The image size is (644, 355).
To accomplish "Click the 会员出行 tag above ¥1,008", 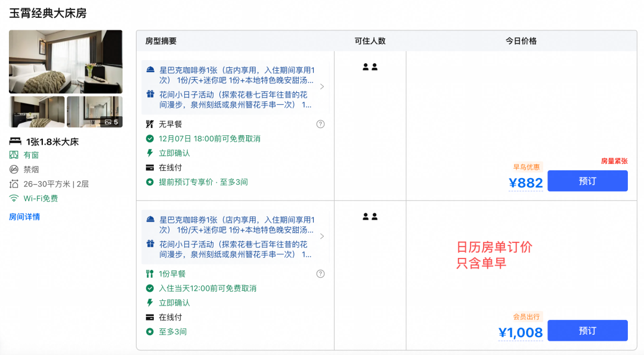I will [x=526, y=317].
